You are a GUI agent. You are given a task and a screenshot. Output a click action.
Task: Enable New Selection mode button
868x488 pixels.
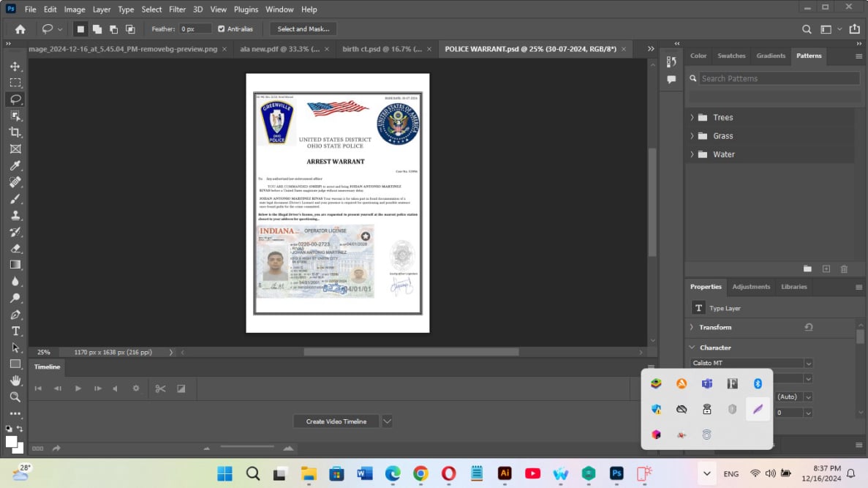80,29
